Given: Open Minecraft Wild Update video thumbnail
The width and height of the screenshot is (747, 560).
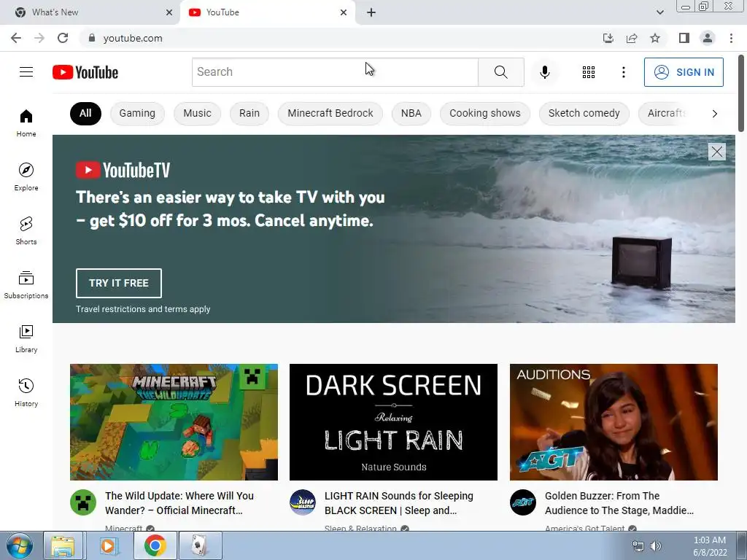Looking at the screenshot, I should [x=174, y=422].
